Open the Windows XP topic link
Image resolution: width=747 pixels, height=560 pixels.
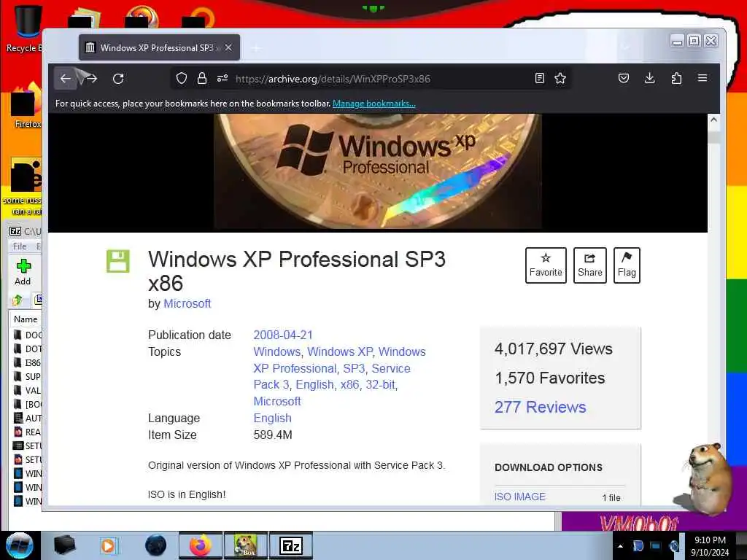[340, 352]
